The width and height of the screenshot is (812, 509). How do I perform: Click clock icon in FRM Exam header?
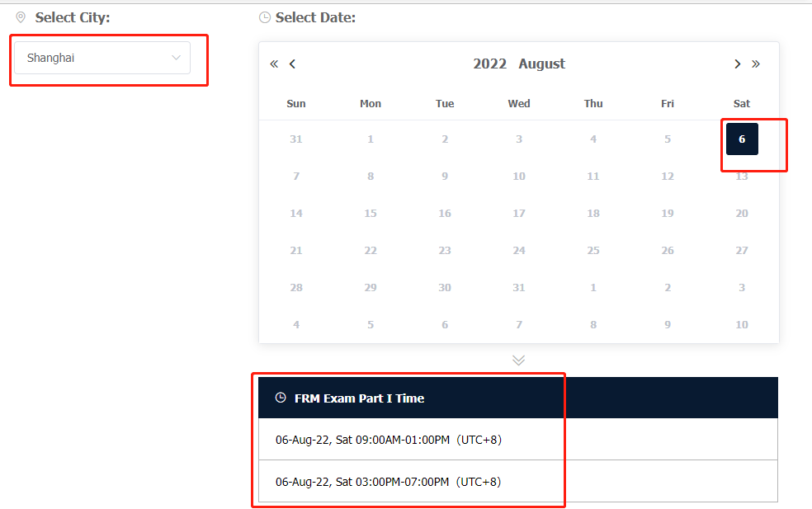tap(281, 398)
